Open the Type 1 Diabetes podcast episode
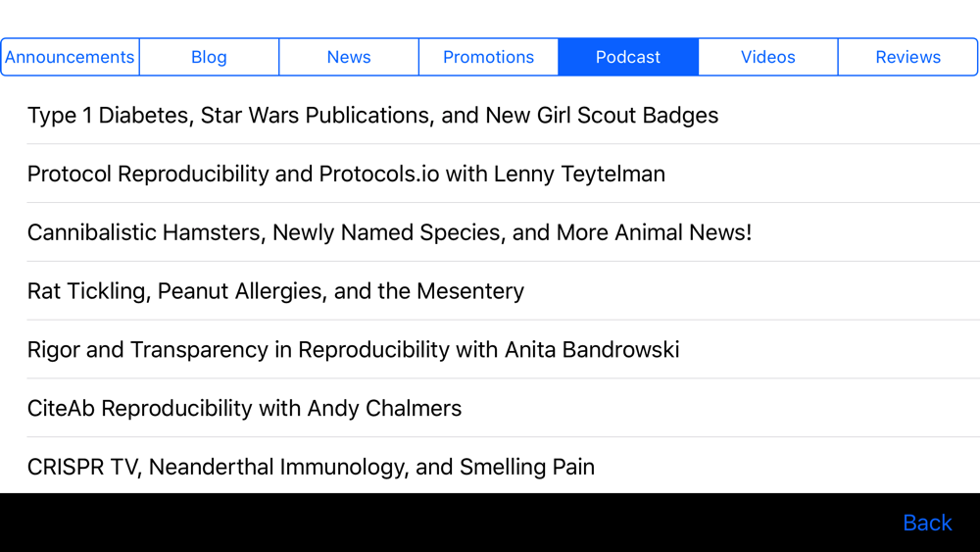 (372, 116)
